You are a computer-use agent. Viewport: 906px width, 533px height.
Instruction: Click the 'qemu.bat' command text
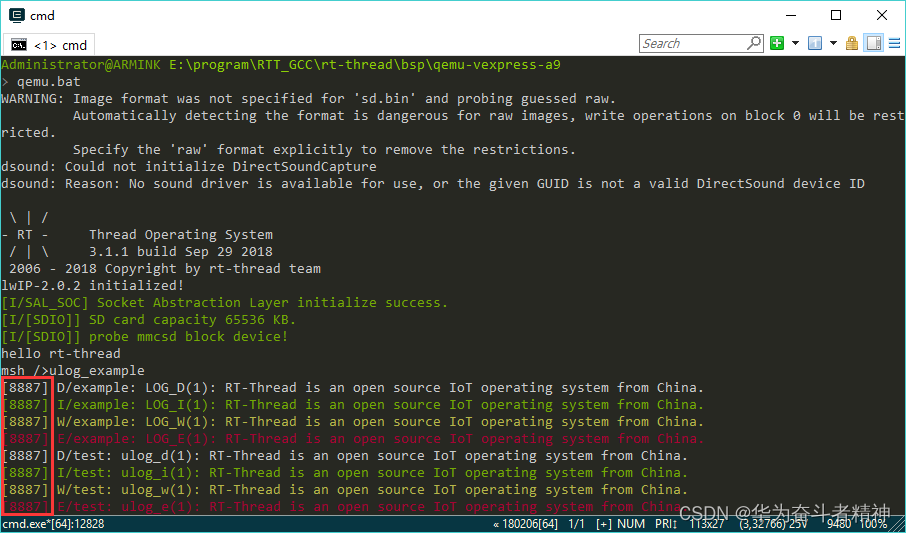click(x=49, y=82)
